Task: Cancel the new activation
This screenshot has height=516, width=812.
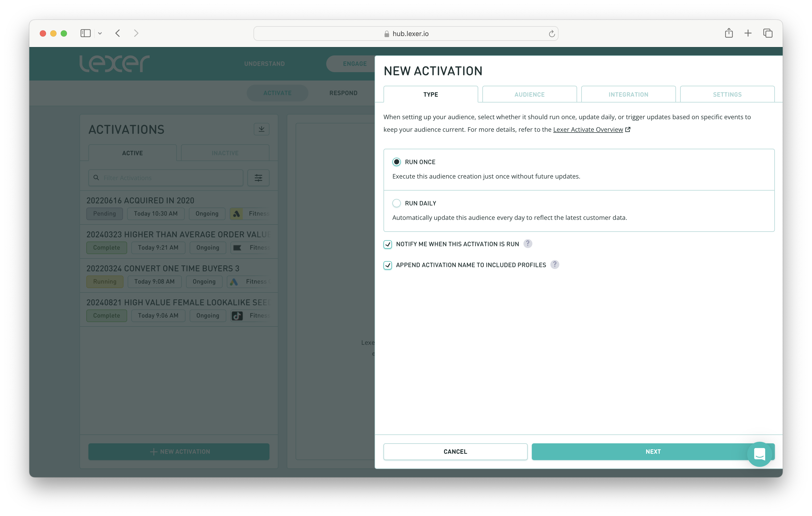Action: tap(455, 451)
